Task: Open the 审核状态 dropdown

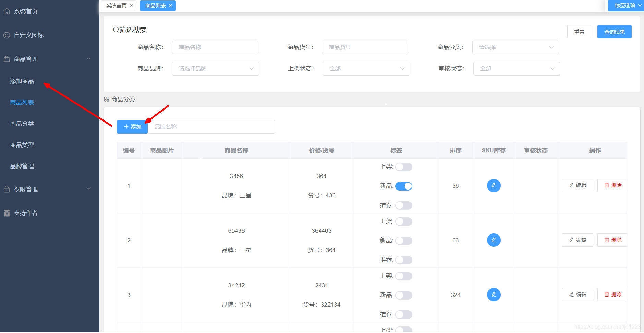Action: [516, 69]
